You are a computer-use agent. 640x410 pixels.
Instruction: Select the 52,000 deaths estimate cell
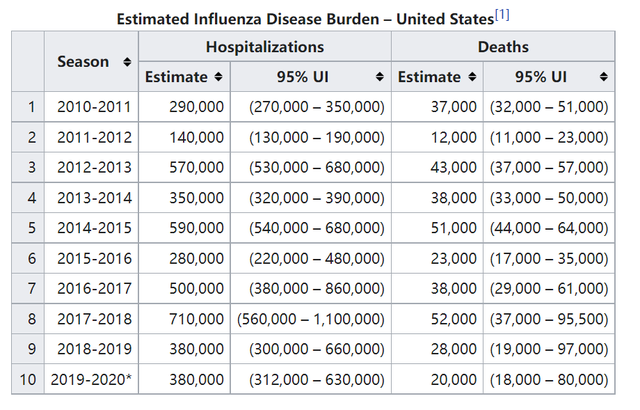(437, 319)
